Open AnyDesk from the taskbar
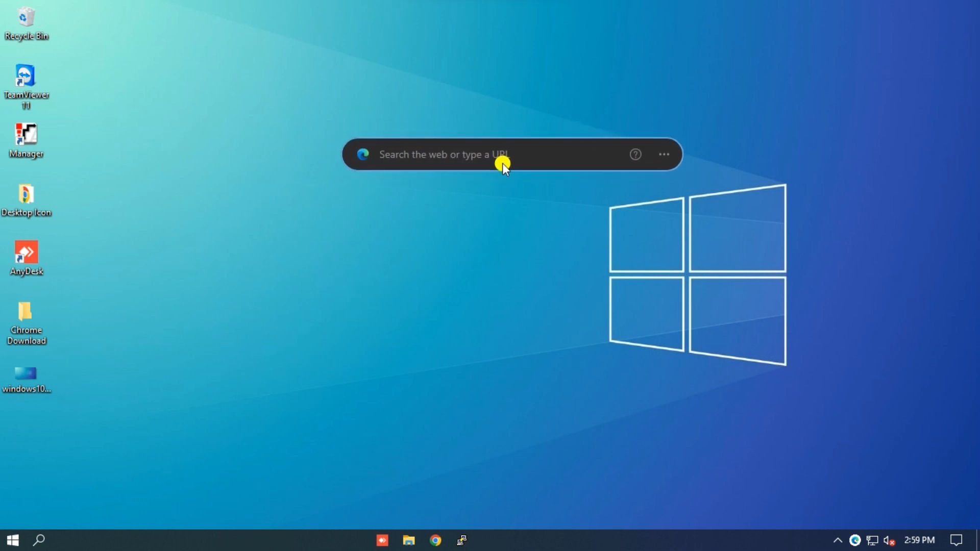The image size is (980, 551). tap(382, 540)
